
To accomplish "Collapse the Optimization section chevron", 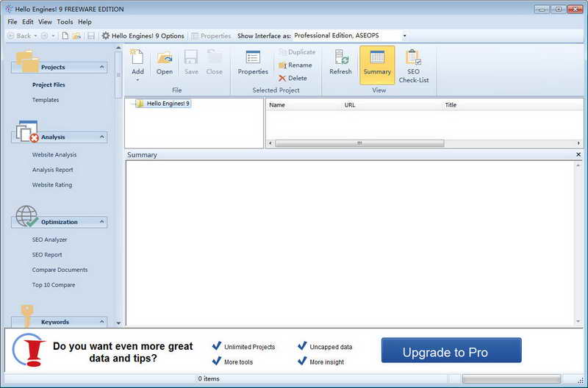I will click(101, 222).
